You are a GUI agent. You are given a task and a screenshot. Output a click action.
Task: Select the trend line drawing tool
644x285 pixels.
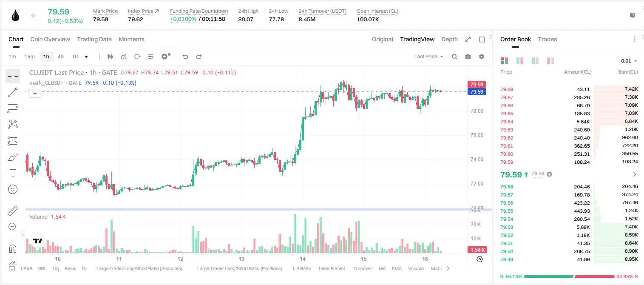(x=13, y=92)
